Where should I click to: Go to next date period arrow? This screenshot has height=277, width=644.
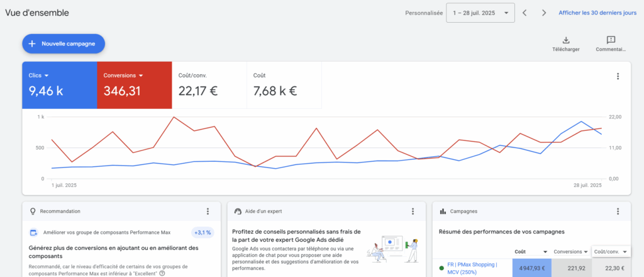tap(544, 13)
